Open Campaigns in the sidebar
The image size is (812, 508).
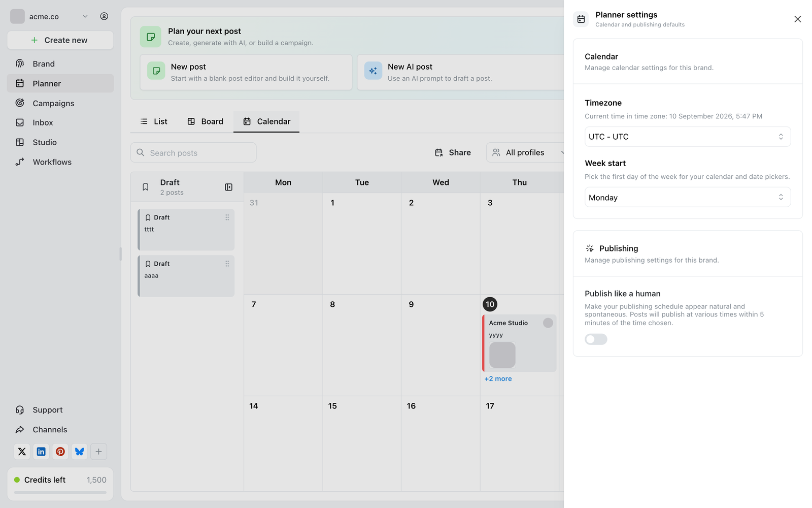(60, 103)
